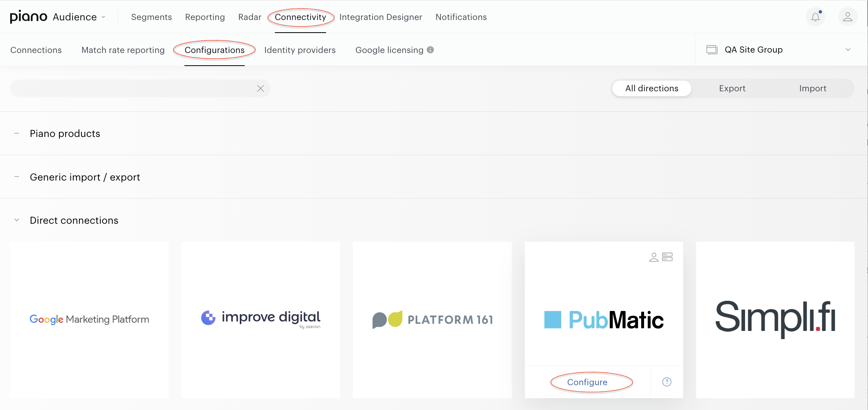The height and width of the screenshot is (410, 868).
Task: Open the user profile avatar icon
Action: click(848, 17)
